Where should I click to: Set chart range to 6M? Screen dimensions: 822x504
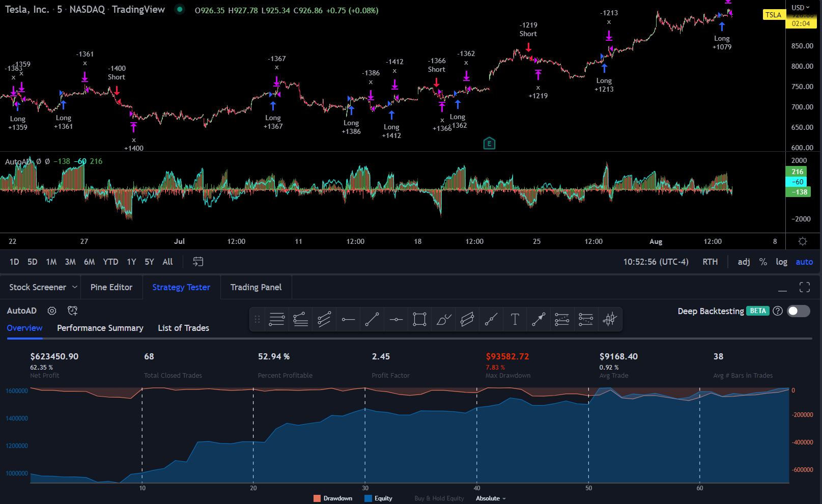pos(89,262)
